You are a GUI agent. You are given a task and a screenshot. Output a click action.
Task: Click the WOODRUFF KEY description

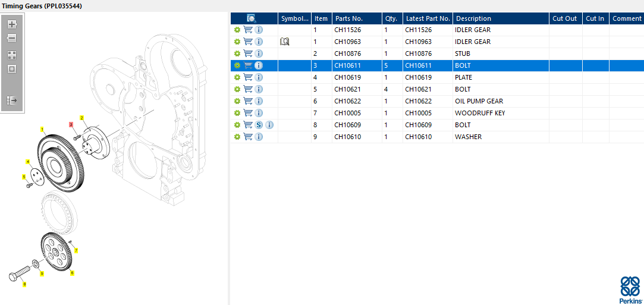point(480,113)
